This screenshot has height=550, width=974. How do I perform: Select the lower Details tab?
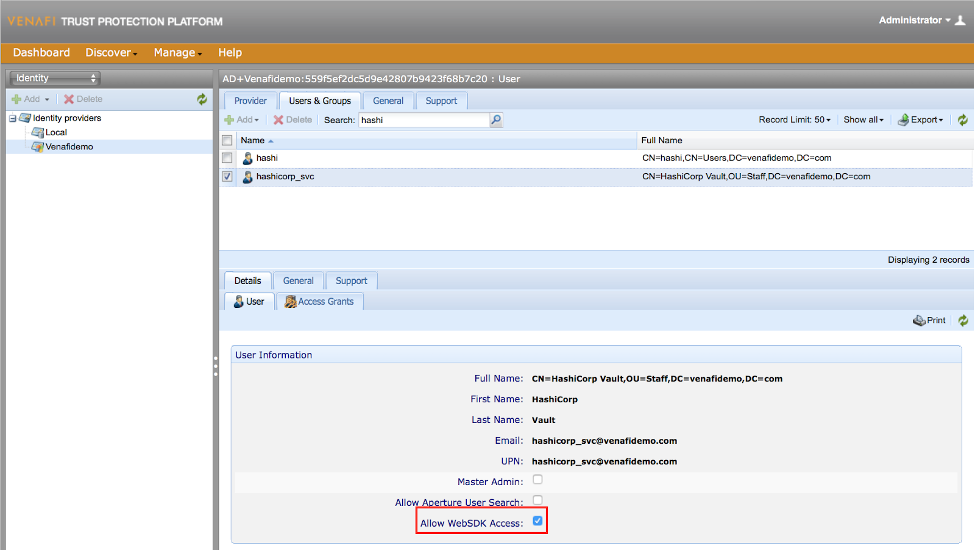(x=248, y=281)
